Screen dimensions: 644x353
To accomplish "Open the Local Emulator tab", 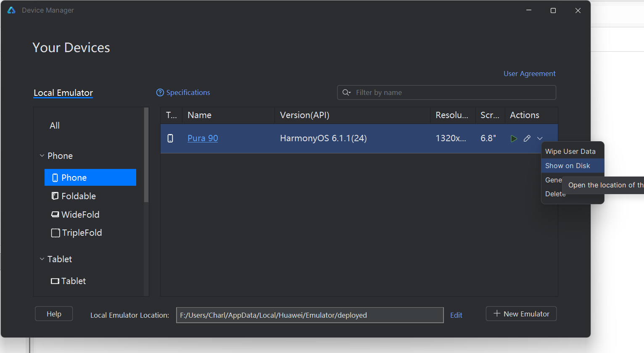I will coord(63,93).
